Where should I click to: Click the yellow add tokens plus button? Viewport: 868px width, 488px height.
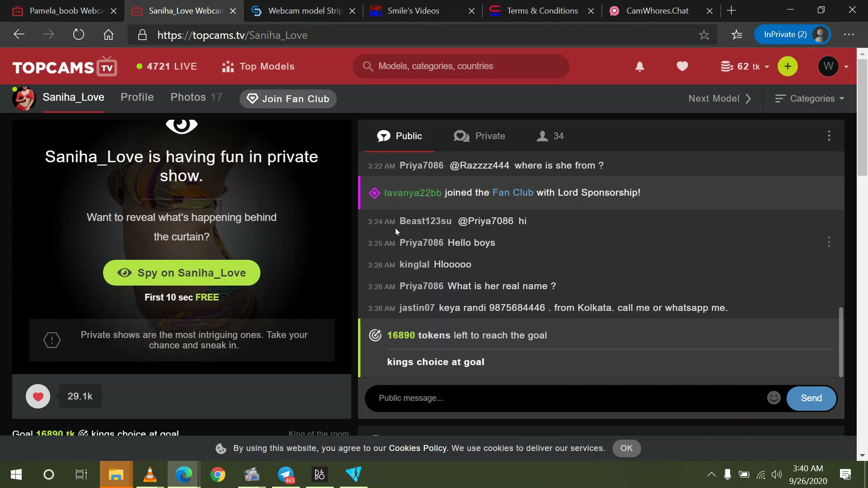(x=788, y=66)
